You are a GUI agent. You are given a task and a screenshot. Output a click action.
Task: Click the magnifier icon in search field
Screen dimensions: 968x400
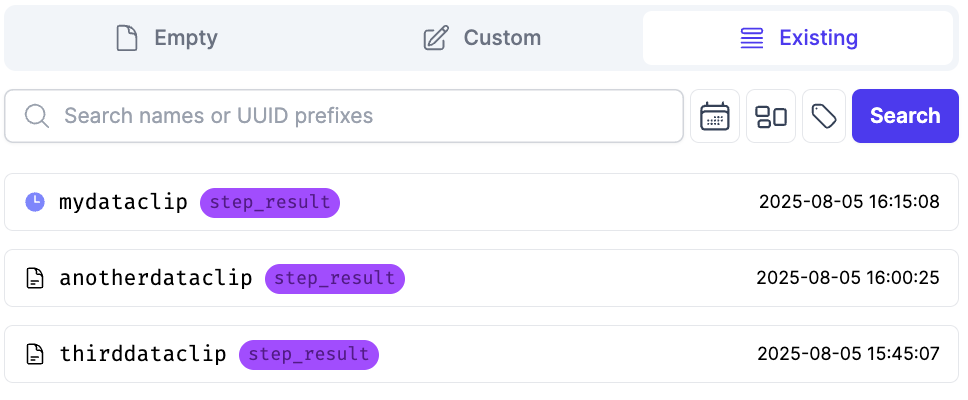pos(37,116)
